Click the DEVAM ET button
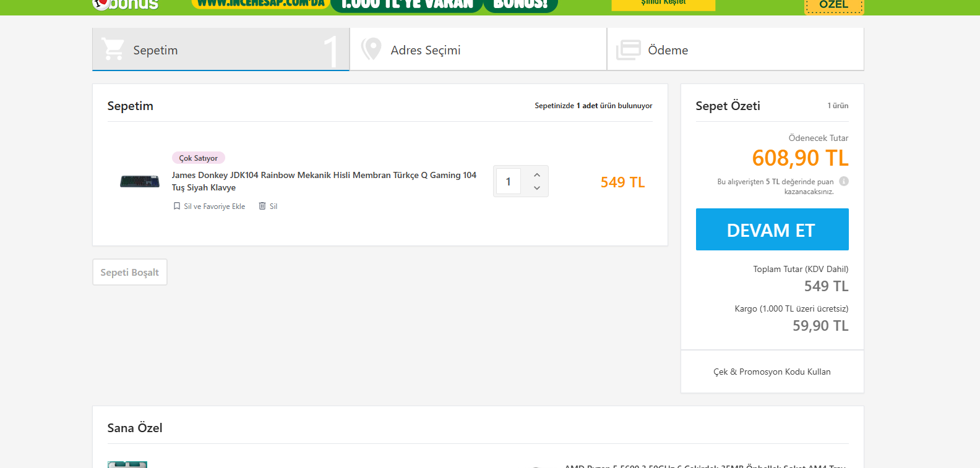 (772, 229)
